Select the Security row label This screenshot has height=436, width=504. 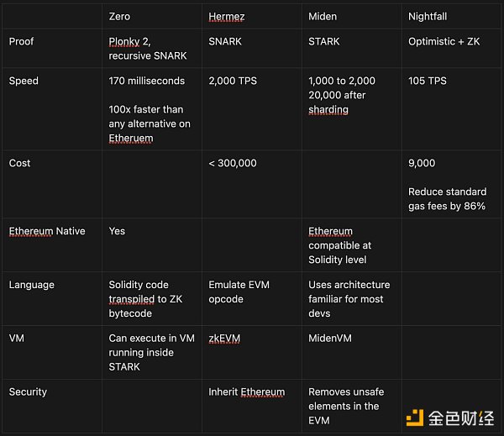coord(29,392)
